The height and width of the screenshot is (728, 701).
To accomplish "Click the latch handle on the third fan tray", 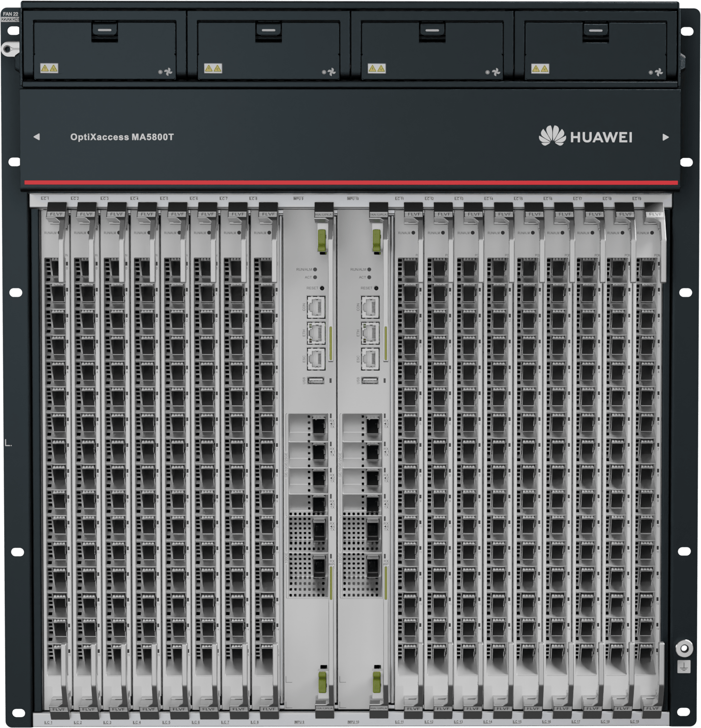I will [432, 31].
